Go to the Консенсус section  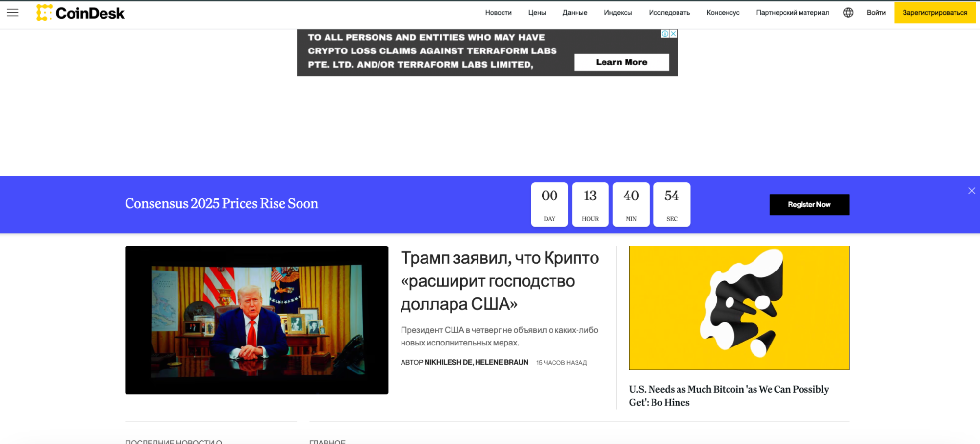(723, 13)
